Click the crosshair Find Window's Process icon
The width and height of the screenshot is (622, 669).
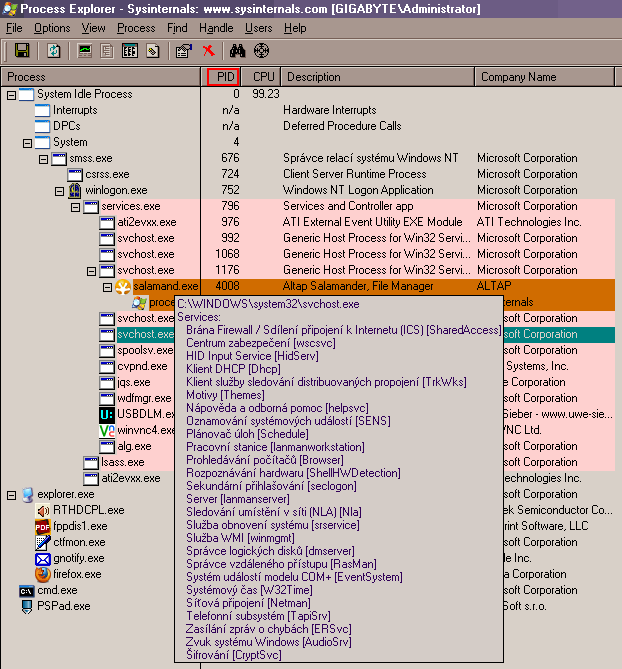(262, 50)
